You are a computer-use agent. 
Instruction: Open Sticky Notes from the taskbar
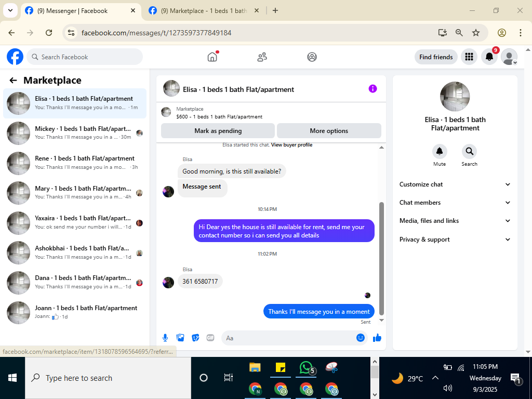click(x=280, y=368)
